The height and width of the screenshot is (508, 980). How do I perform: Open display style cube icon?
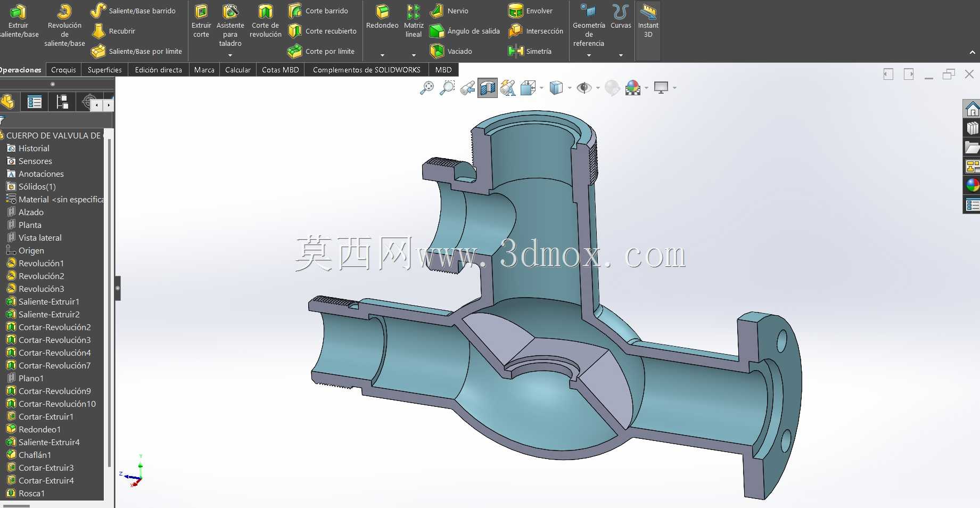[x=556, y=88]
